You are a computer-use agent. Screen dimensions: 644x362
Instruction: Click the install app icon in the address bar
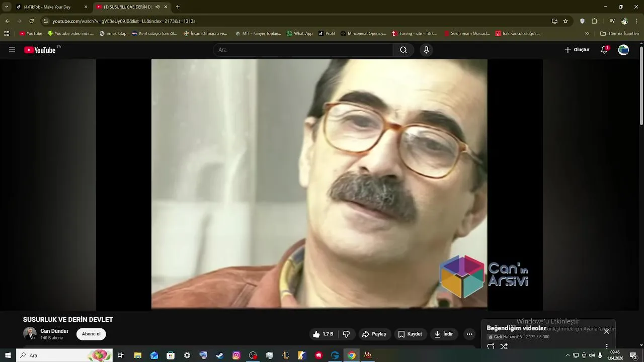[x=554, y=21]
